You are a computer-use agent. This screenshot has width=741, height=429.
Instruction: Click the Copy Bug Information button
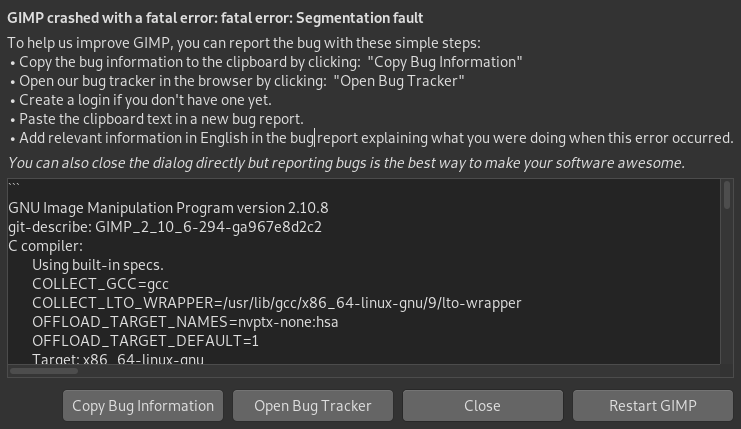point(143,405)
